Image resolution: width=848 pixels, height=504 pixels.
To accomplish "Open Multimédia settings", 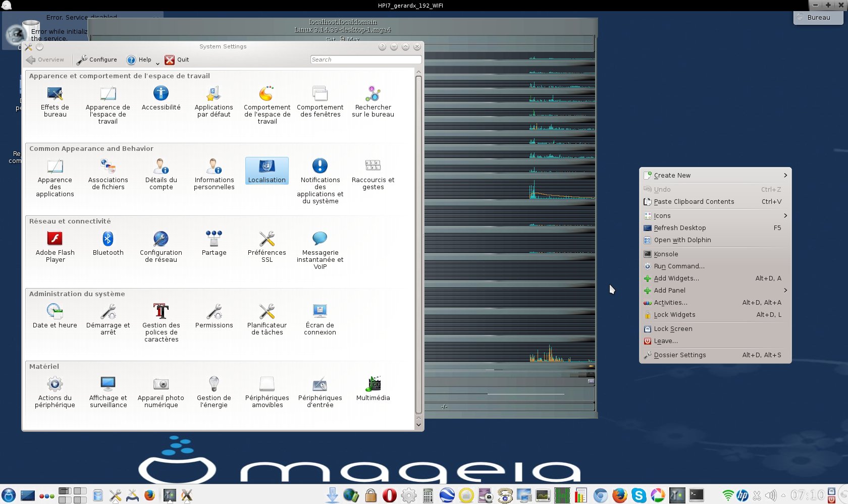I will tap(373, 389).
